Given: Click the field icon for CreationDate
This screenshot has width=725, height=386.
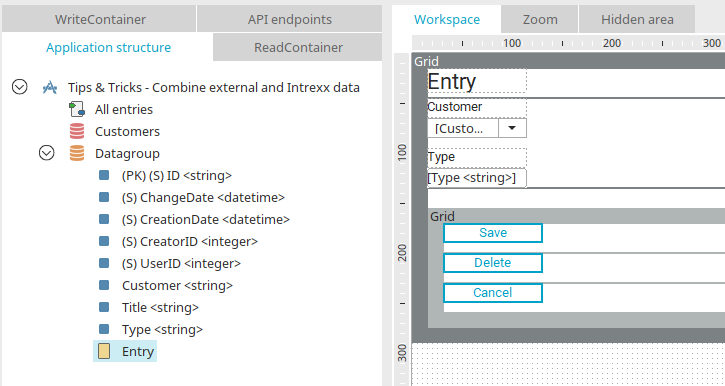Looking at the screenshot, I should click(104, 219).
